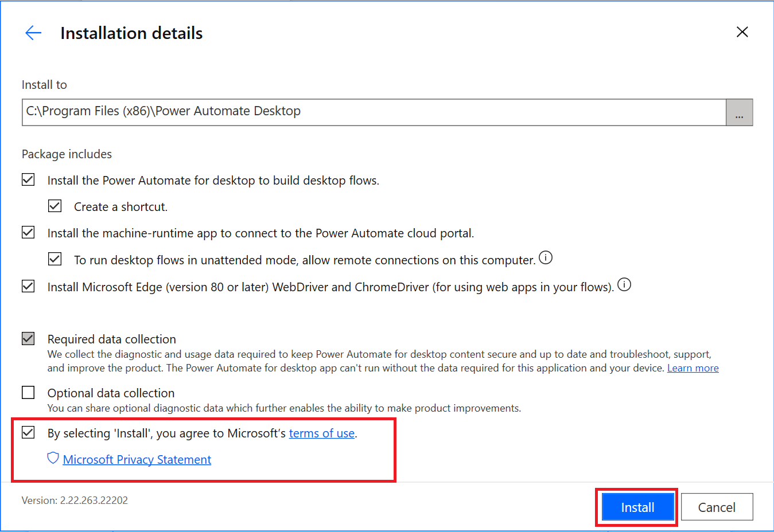
Task: Close the installation details dialog
Action: (742, 32)
